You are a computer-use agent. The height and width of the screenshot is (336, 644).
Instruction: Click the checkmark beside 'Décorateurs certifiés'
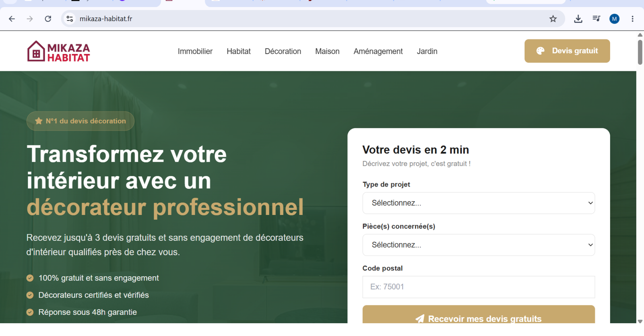[30, 295]
